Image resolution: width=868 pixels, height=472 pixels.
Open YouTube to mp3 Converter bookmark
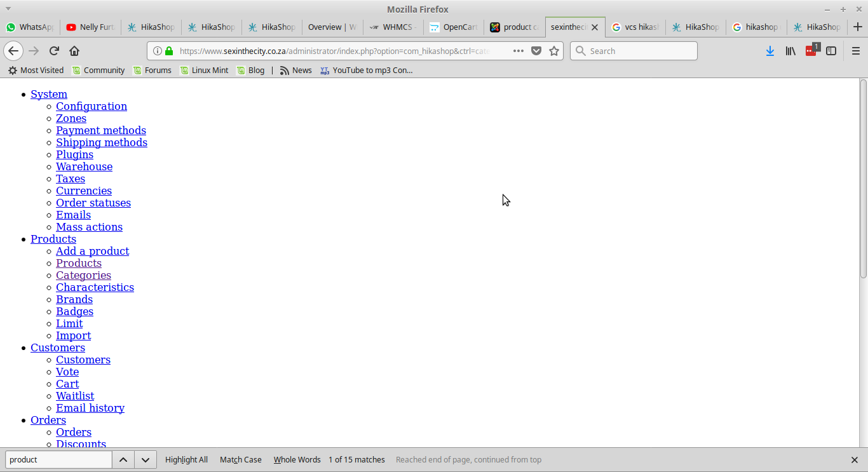[x=367, y=70]
